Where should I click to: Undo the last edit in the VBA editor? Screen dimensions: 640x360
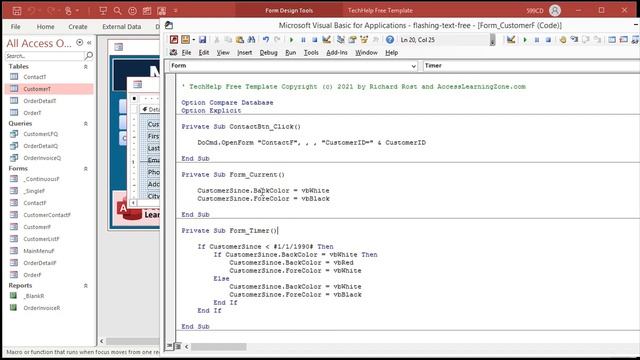pyautogui.click(x=266, y=40)
